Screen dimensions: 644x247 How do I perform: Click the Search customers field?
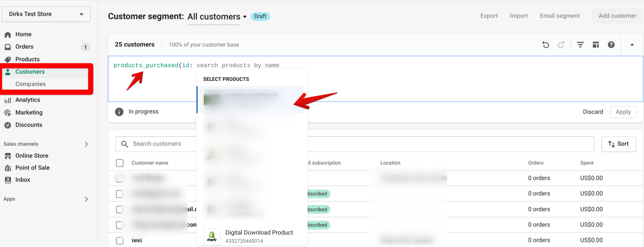point(161,144)
